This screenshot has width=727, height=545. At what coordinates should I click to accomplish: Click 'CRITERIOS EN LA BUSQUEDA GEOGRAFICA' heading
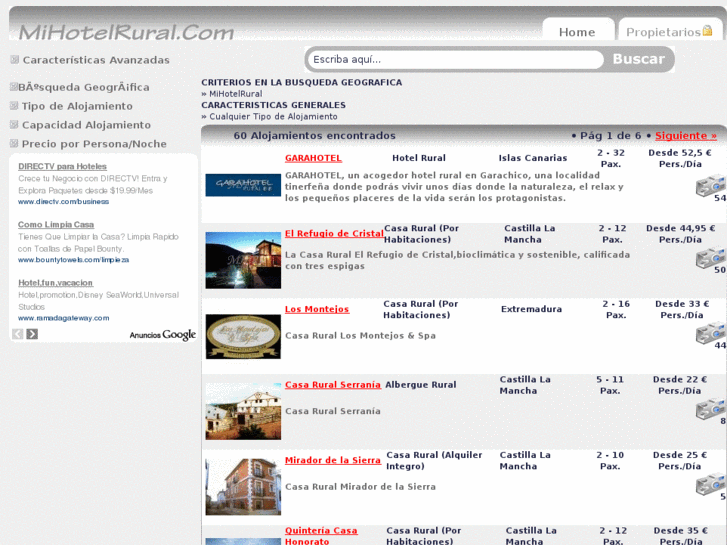pyautogui.click(x=301, y=83)
